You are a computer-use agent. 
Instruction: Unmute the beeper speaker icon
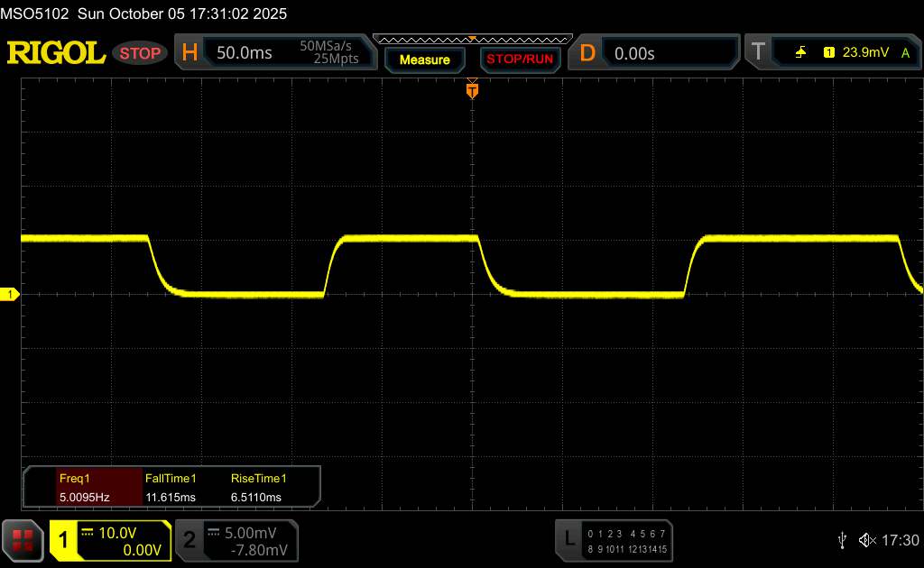point(867,540)
